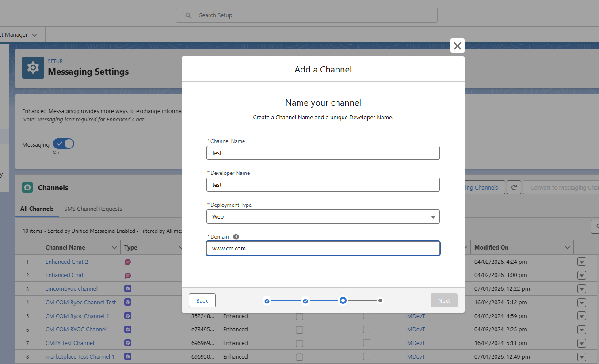Open the CM COM Byoc Channel Test link
599x364 pixels.
point(81,302)
